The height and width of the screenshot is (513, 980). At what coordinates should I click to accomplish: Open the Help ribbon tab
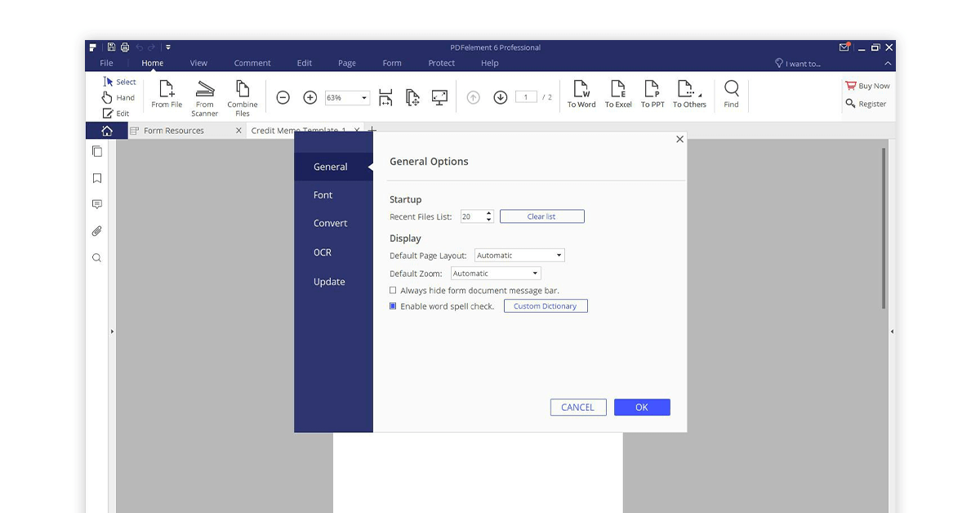(x=490, y=63)
